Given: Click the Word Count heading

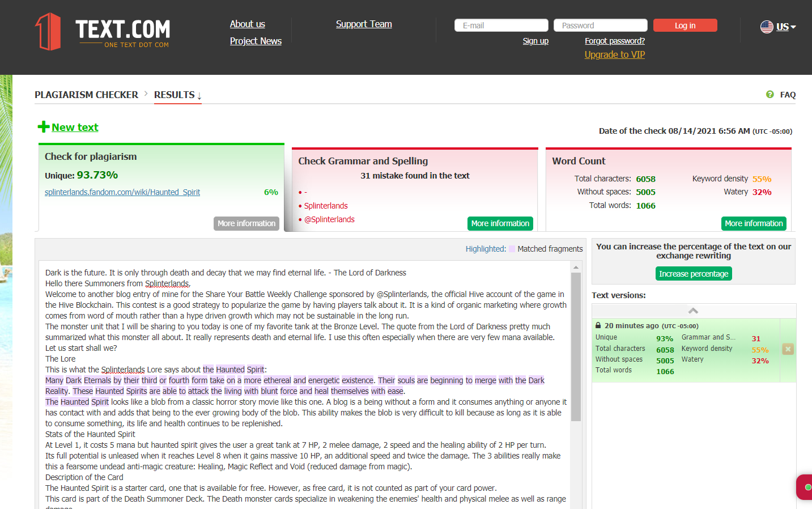Looking at the screenshot, I should tap(579, 161).
